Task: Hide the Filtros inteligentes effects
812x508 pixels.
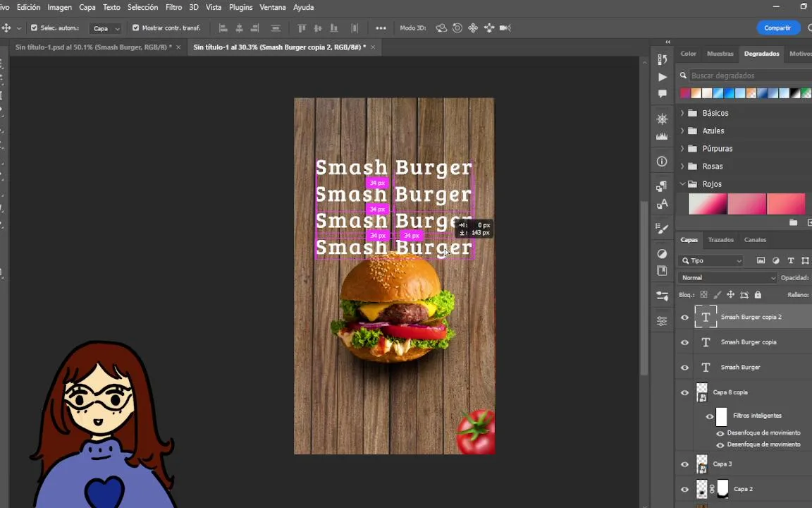Action: (710, 416)
